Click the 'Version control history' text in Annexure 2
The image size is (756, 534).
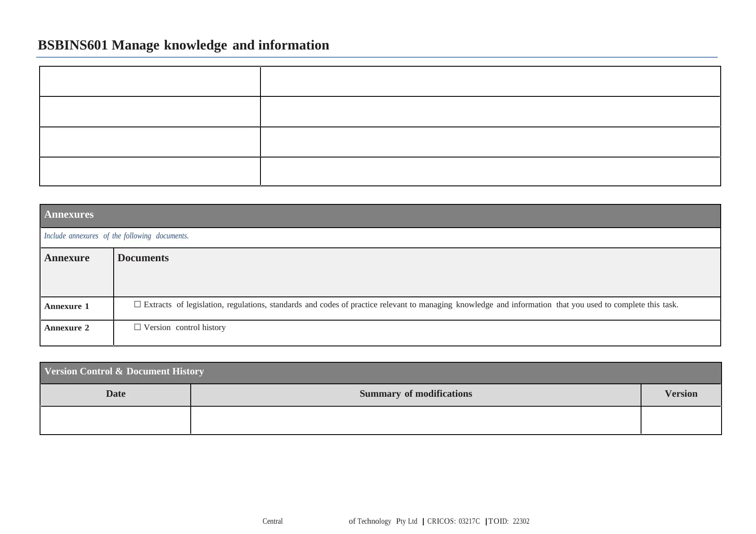[x=185, y=327]
